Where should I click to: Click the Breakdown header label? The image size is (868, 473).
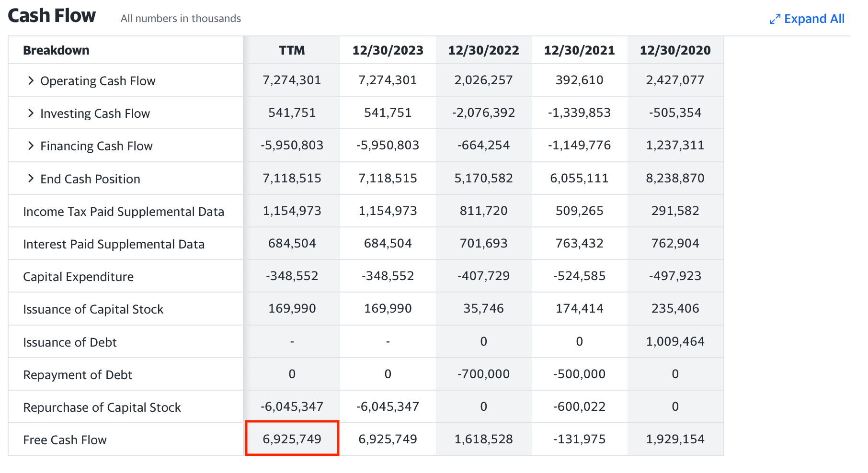click(x=56, y=50)
